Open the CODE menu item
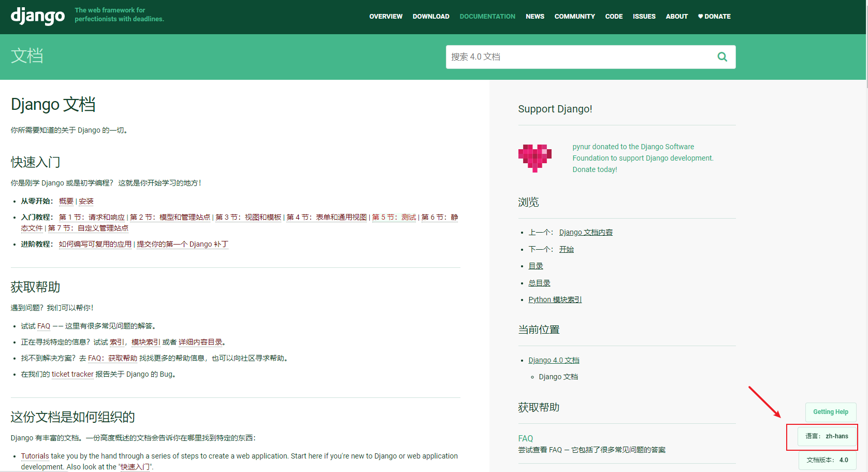The width and height of the screenshot is (868, 472). click(614, 17)
